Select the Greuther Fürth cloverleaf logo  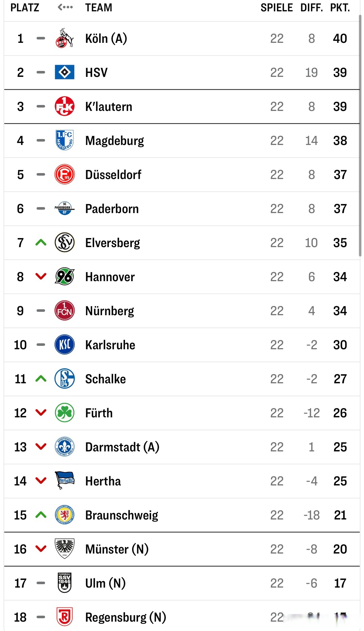[x=64, y=413]
